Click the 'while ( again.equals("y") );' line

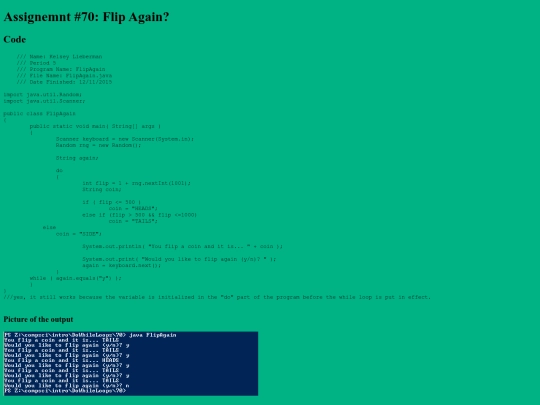coord(75,278)
